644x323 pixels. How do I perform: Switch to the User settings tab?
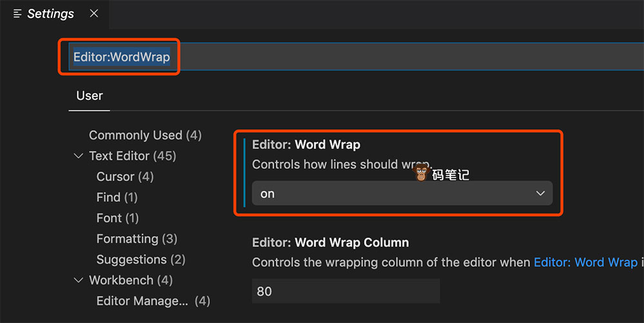(x=90, y=96)
